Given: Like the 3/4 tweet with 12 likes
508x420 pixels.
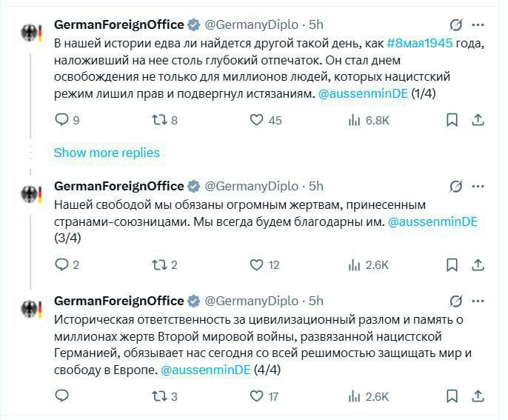Looking at the screenshot, I should 256,264.
